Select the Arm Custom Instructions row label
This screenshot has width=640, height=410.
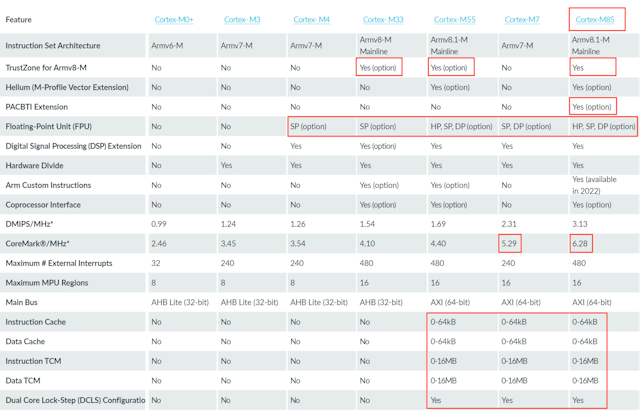pyautogui.click(x=50, y=185)
